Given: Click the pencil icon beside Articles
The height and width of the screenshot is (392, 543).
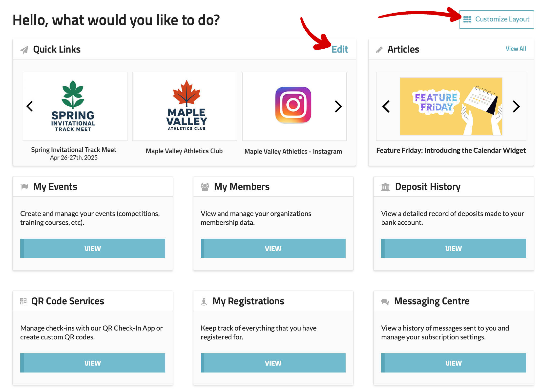Looking at the screenshot, I should (x=379, y=50).
